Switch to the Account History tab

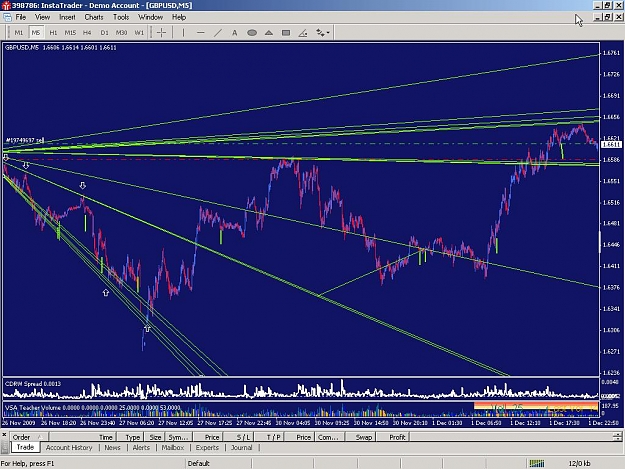click(x=69, y=447)
